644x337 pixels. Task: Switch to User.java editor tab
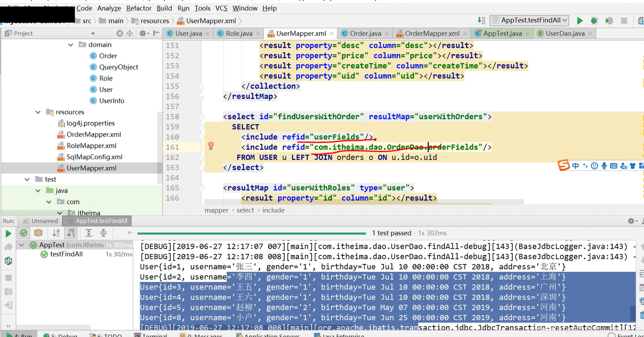click(x=188, y=33)
